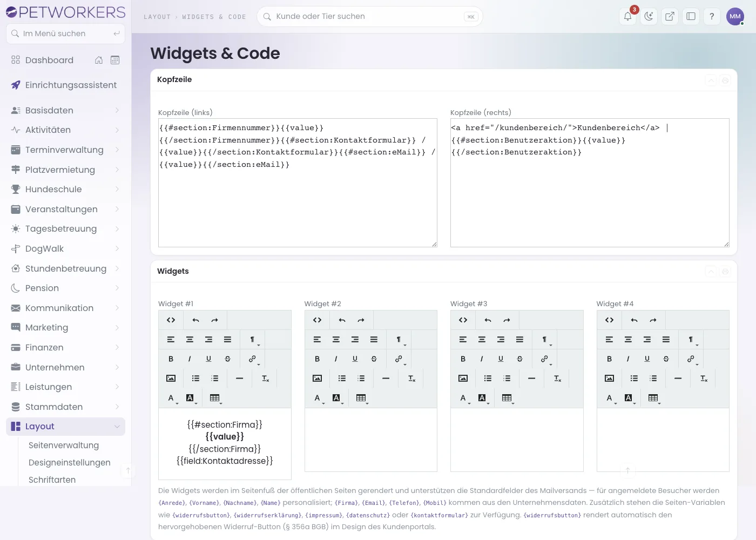Open Seitenverwaltung submenu item
This screenshot has height=540, width=756.
64,445
